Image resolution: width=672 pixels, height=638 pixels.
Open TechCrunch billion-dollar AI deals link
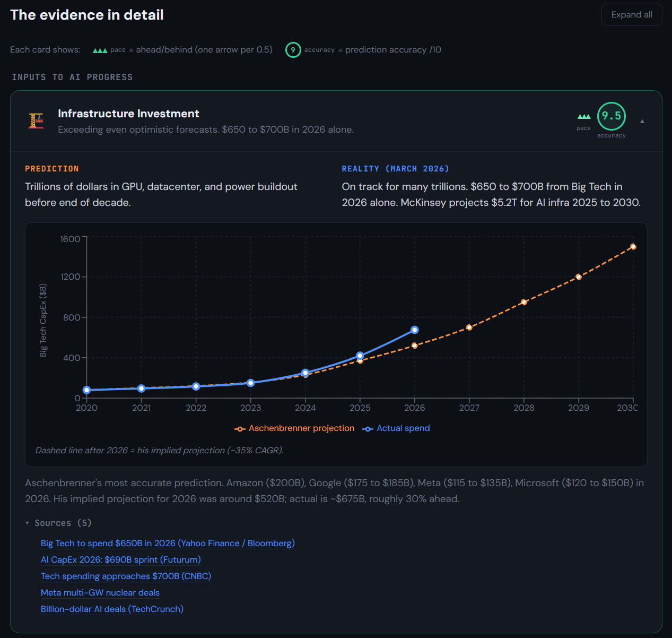112,609
